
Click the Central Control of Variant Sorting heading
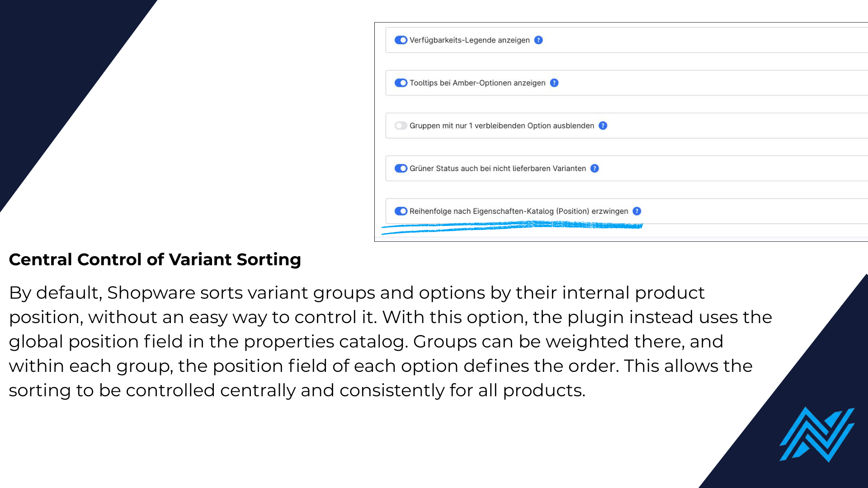(x=155, y=259)
